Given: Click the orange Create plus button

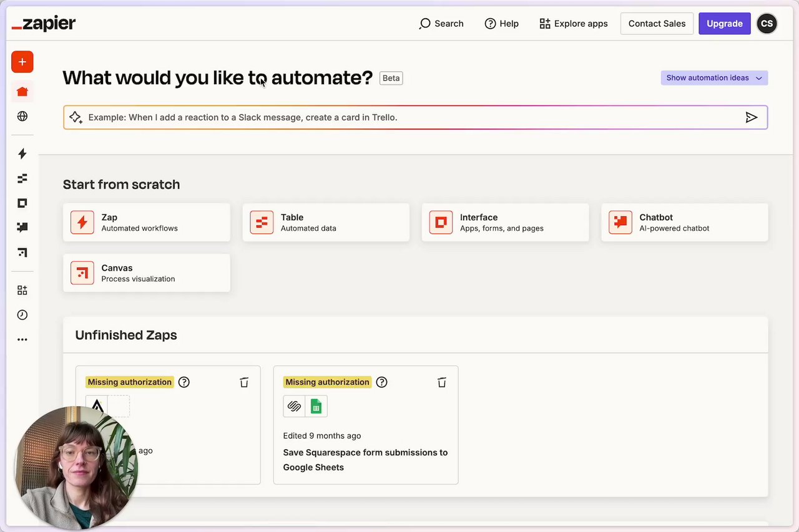Looking at the screenshot, I should (22, 62).
